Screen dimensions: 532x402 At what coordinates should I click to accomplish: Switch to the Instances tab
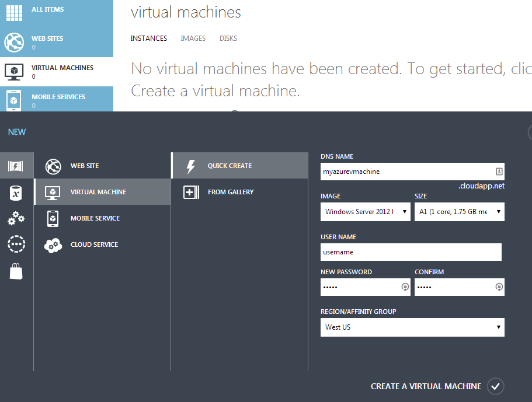click(149, 39)
